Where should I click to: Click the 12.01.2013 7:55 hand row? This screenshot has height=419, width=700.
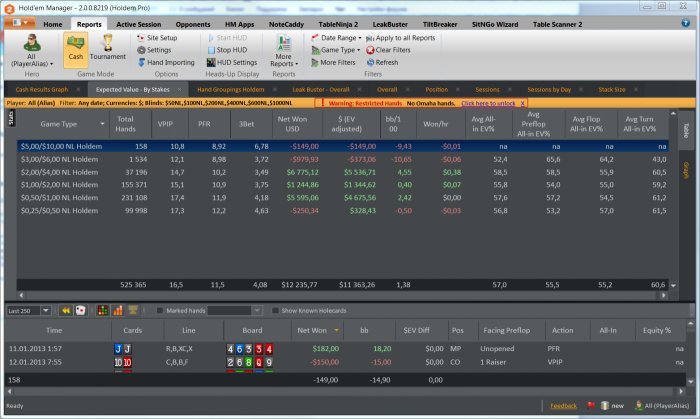tap(345, 362)
